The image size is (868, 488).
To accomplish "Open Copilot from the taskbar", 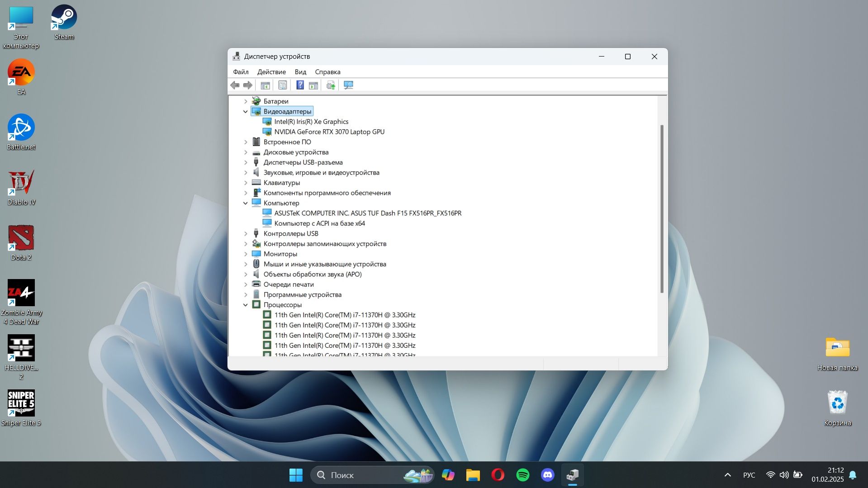I will (x=448, y=475).
